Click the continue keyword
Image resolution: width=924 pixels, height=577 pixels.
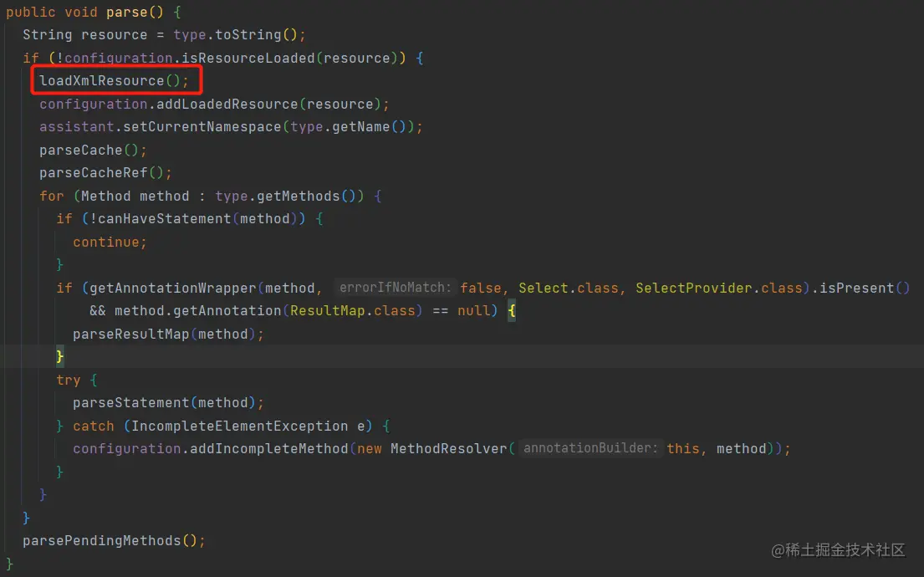pos(106,243)
